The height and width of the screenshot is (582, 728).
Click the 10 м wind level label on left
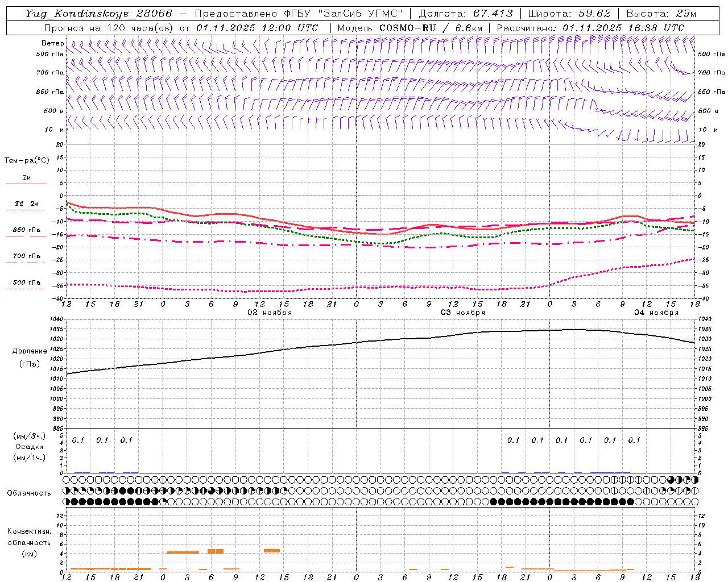(x=54, y=130)
